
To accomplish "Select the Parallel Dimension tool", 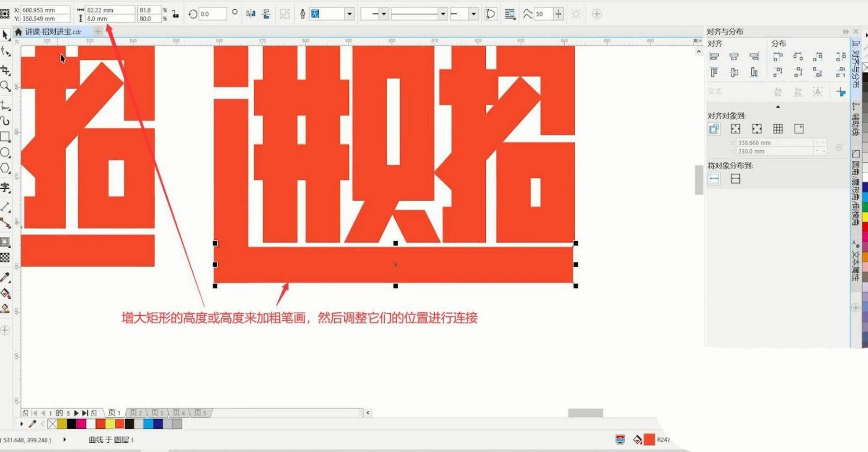I will click(x=5, y=206).
